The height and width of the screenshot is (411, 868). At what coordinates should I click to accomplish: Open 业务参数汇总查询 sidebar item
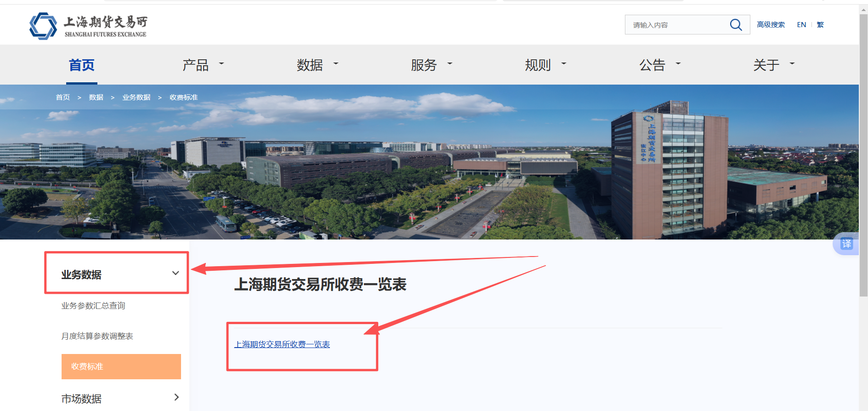93,306
